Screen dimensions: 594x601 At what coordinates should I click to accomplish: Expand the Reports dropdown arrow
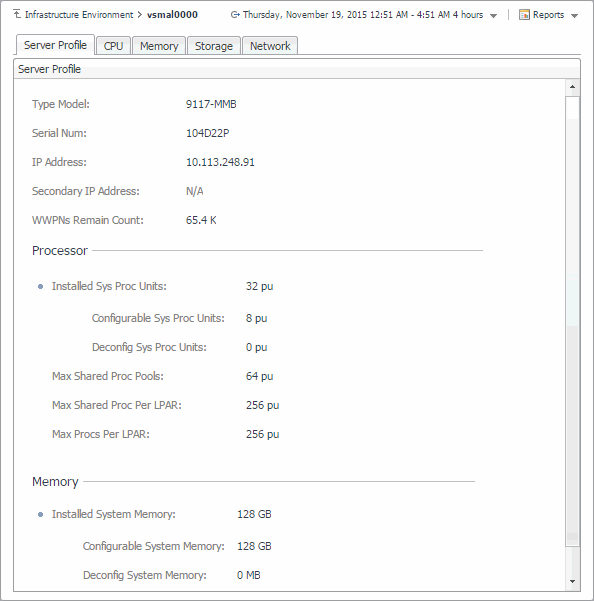point(574,16)
